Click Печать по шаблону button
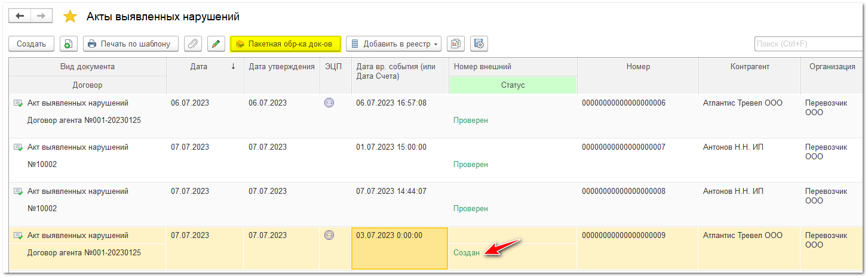The height and width of the screenshot is (278, 868). click(131, 44)
